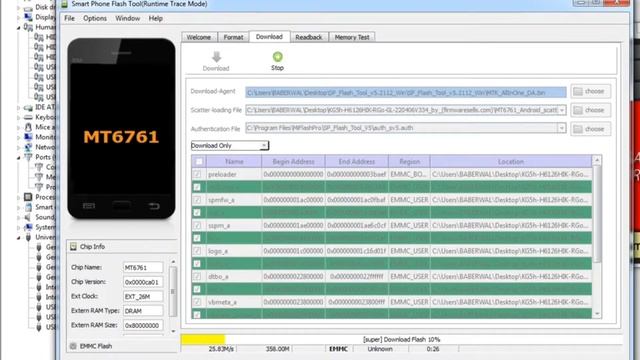Open the Help menu
This screenshot has width=640, height=360.
[x=156, y=18]
